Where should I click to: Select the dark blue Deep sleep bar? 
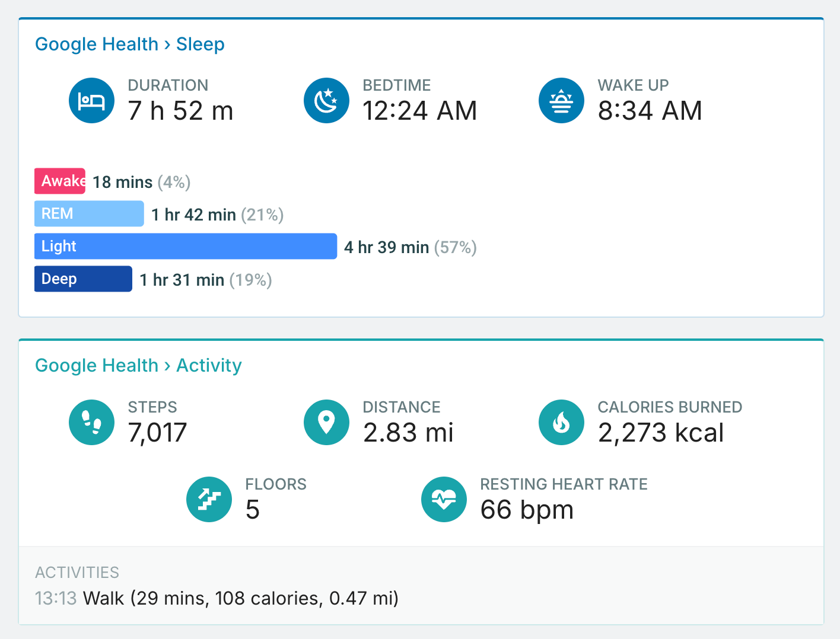point(83,279)
